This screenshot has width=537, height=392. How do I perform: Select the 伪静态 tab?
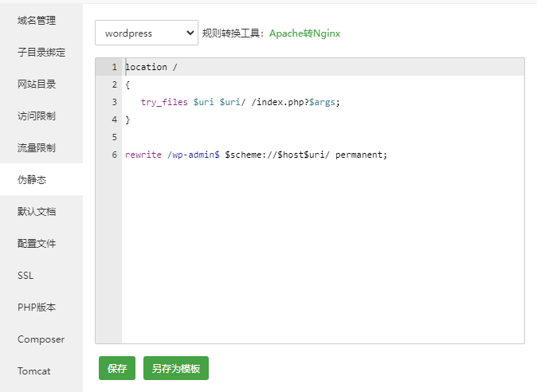(32, 179)
